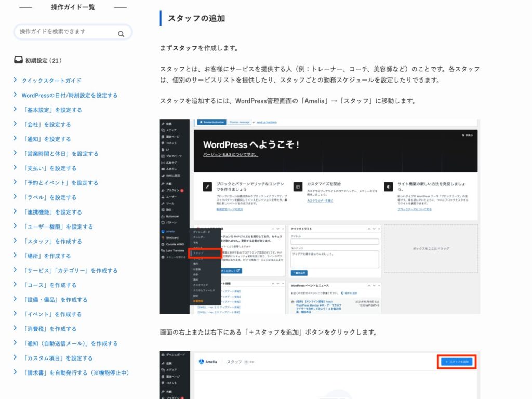Open 「請求書」を自動発行する guide link
The height and width of the screenshot is (399, 532).
click(75, 373)
